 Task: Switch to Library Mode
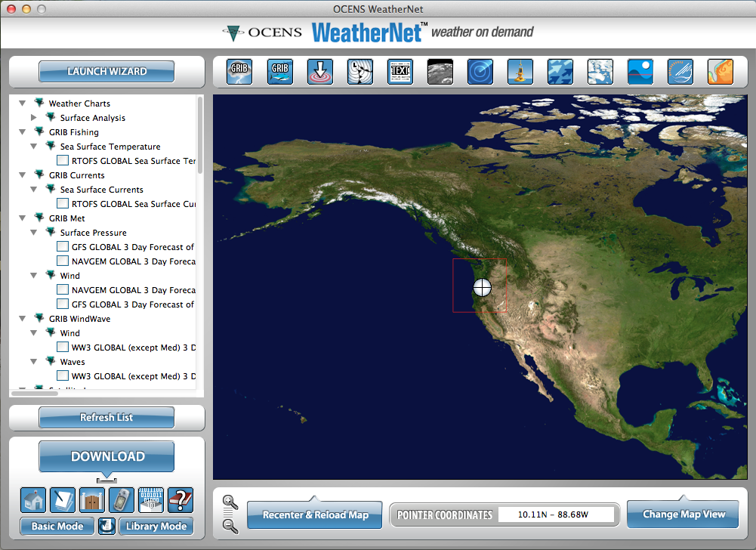click(156, 526)
